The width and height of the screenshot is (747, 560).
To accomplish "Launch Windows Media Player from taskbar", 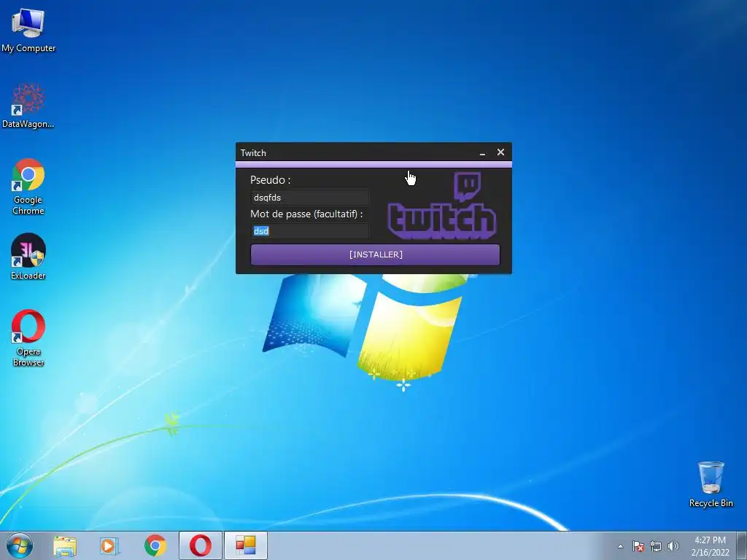I will coord(109,545).
